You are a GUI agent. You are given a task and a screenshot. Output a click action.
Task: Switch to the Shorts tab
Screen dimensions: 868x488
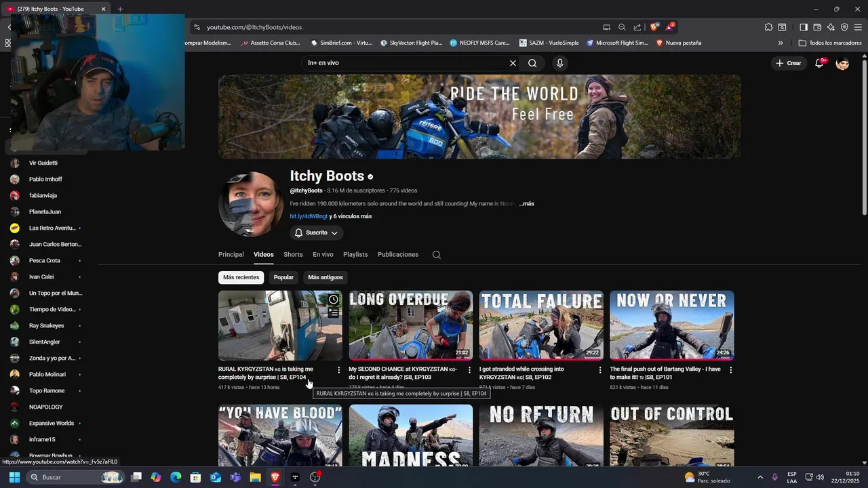coord(293,254)
